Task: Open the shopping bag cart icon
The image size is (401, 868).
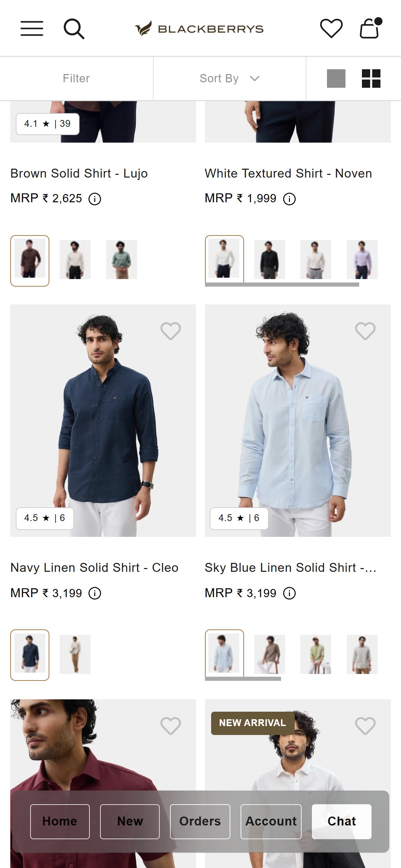Action: tap(370, 28)
